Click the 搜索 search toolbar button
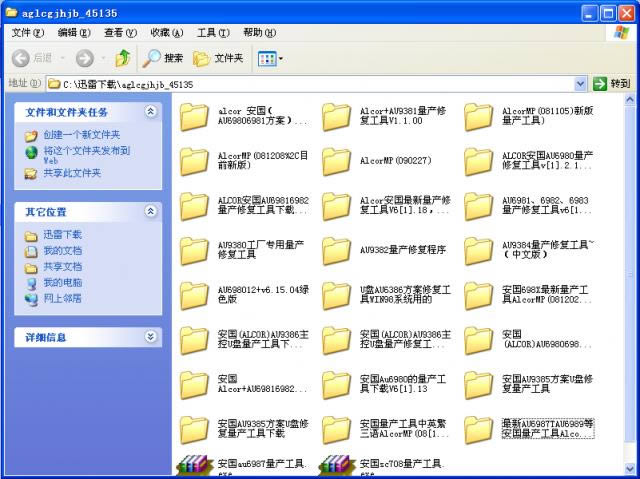 tap(163, 58)
